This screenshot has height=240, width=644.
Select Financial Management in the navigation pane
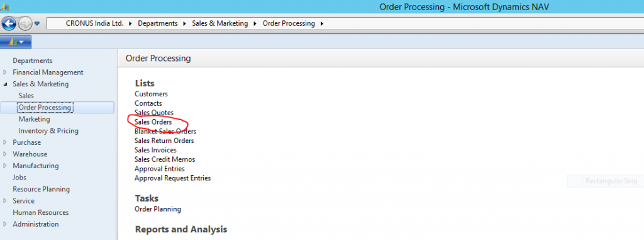[x=48, y=72]
